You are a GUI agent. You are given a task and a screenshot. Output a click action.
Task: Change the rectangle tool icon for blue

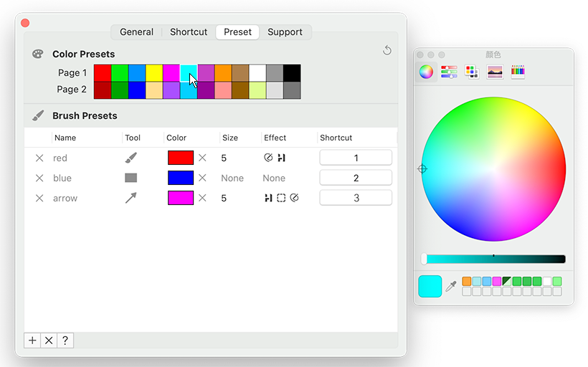click(131, 178)
